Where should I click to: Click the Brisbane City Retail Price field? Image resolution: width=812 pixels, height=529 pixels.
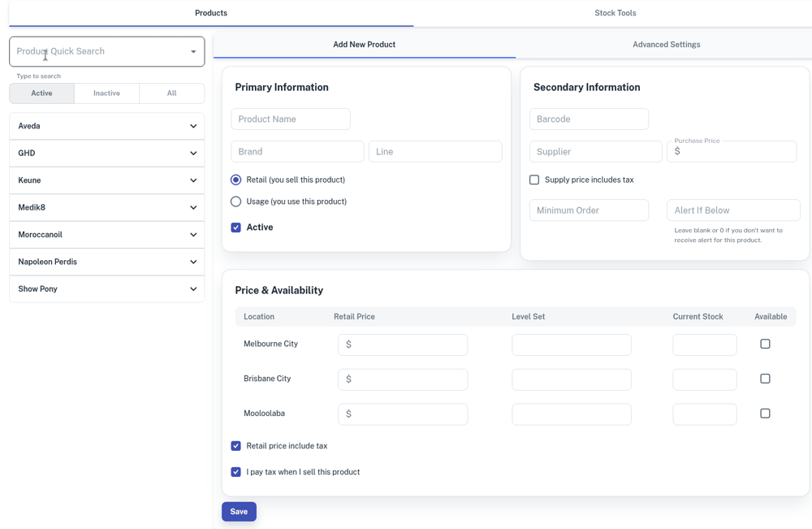[403, 379]
